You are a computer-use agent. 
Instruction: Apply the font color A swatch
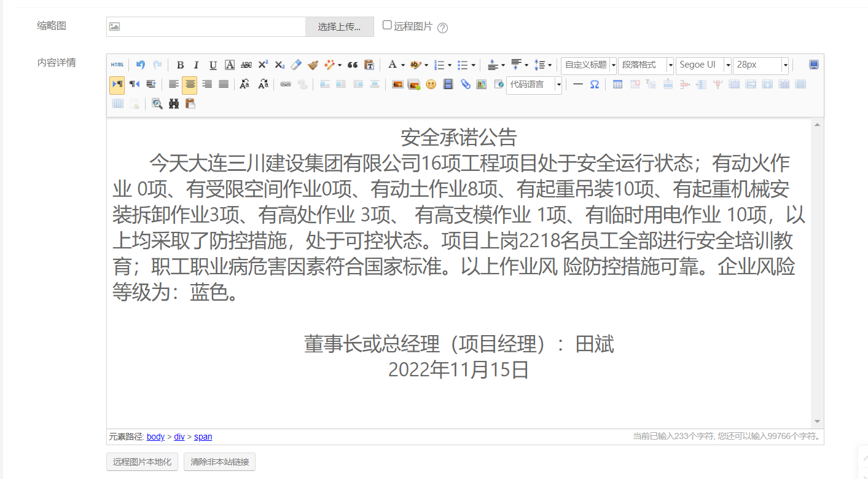pos(392,65)
